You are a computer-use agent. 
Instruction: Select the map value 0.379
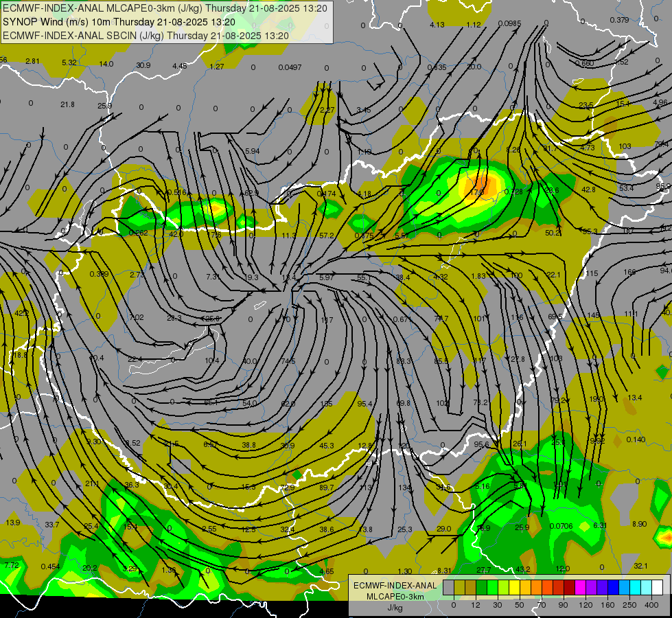tap(619, 20)
